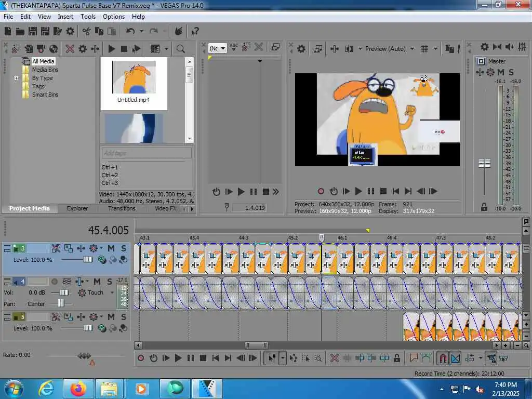
Task: Adjust the track 3 Level slider
Action: coord(87,260)
